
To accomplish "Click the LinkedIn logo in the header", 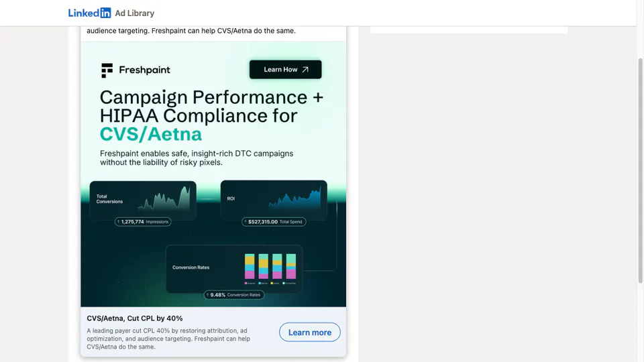I will coord(89,13).
